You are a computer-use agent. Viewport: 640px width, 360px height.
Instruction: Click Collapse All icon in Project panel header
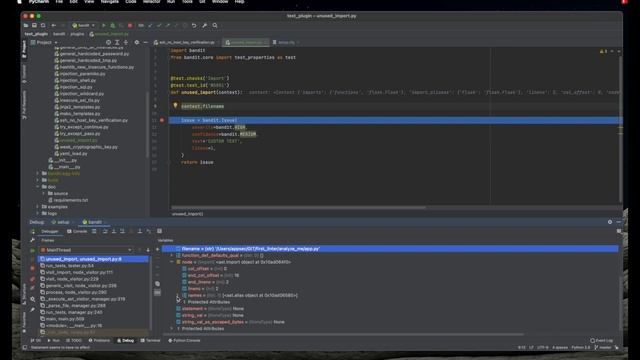coord(126,42)
